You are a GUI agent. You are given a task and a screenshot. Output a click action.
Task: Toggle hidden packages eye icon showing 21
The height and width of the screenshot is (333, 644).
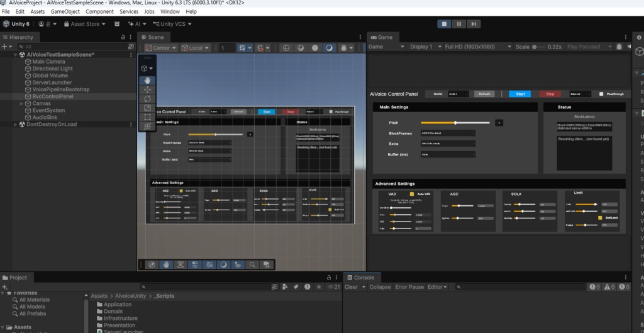point(333,287)
